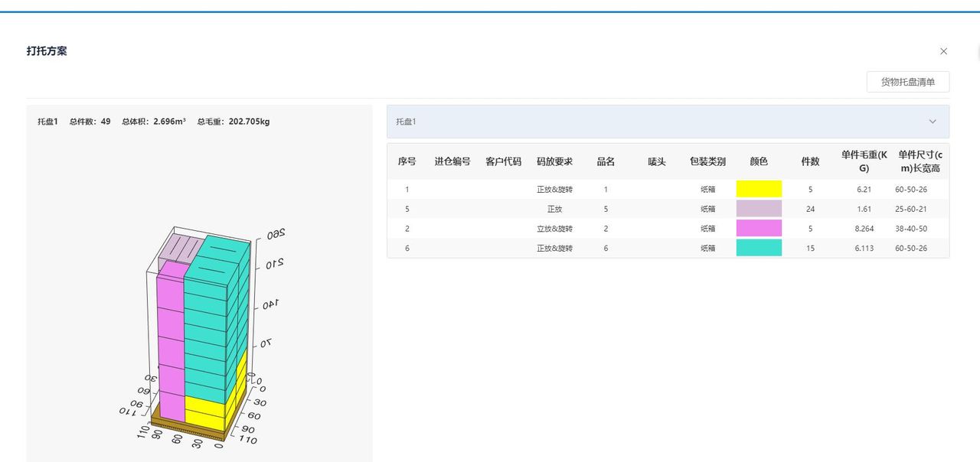980x462 pixels.
Task: Click the purple swatch for item 5
Action: [759, 208]
